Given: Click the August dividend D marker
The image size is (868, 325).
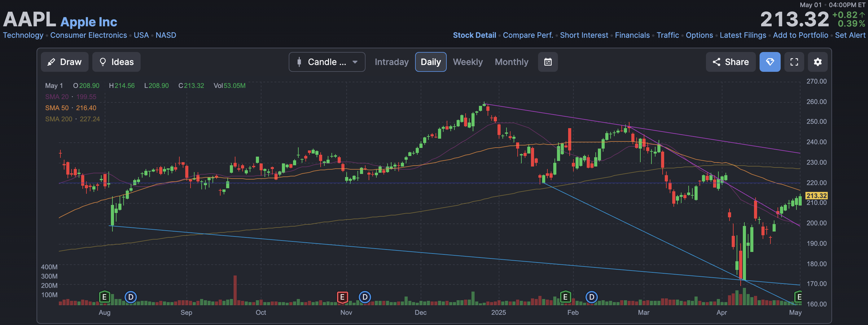Looking at the screenshot, I should click(x=131, y=297).
